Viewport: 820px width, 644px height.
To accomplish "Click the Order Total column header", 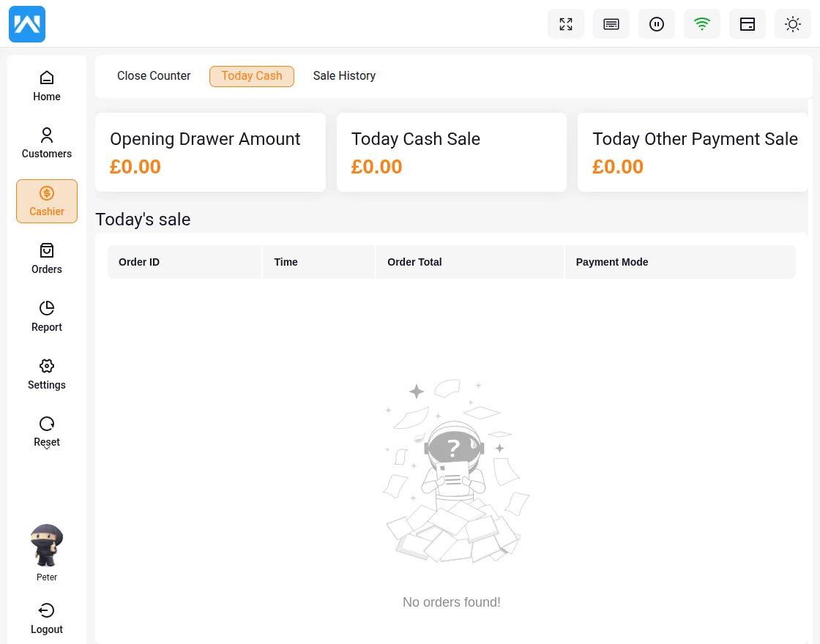I will pyautogui.click(x=470, y=262).
